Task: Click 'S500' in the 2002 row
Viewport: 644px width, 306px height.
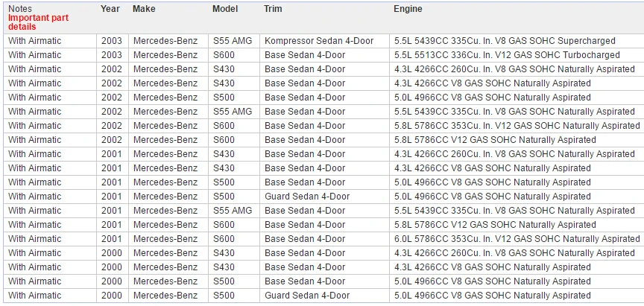Action: [x=224, y=98]
